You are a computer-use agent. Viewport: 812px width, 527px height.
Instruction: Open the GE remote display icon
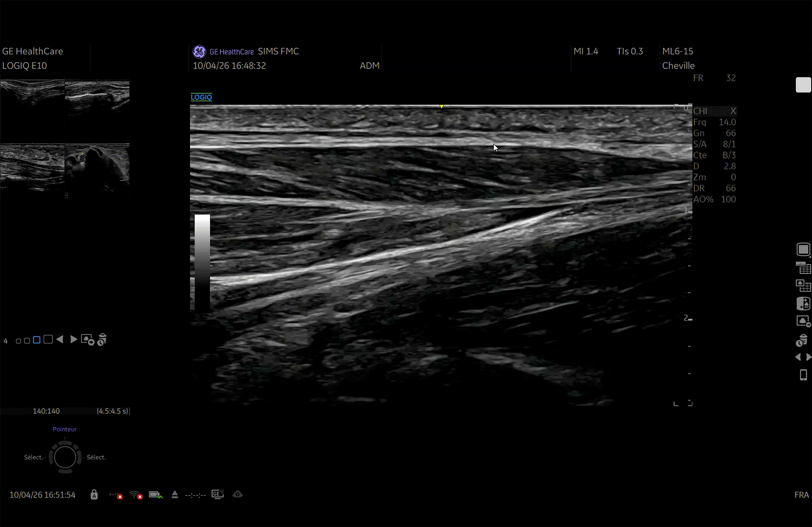[x=218, y=494]
